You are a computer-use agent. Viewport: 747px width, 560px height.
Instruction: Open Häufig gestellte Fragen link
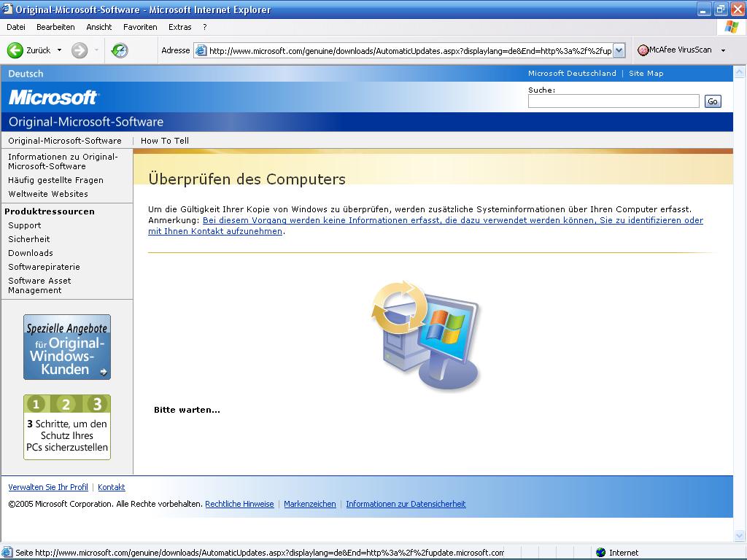point(55,180)
